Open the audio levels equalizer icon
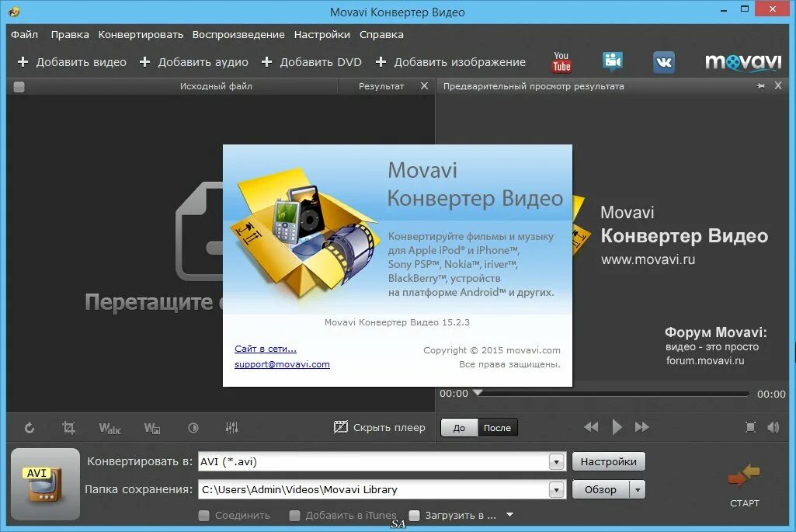Screen dimensions: 796x532 point(232,427)
